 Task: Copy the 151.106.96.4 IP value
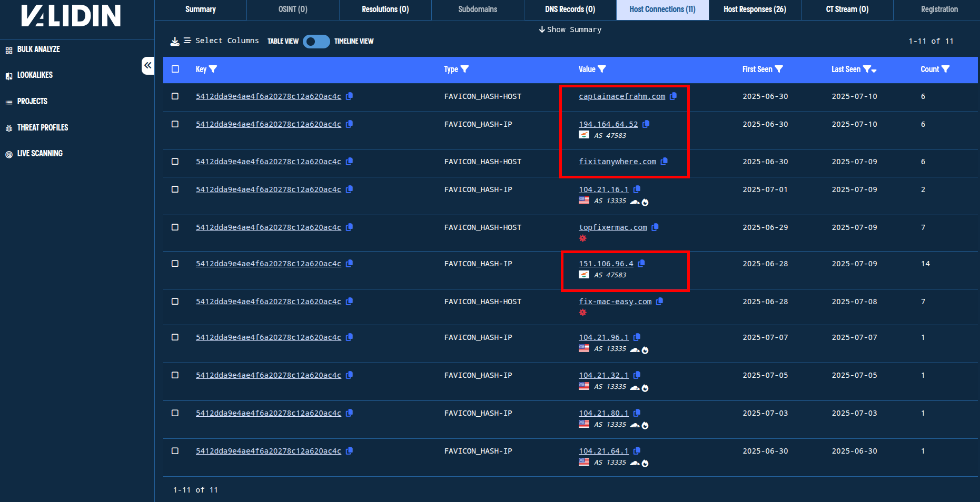641,264
